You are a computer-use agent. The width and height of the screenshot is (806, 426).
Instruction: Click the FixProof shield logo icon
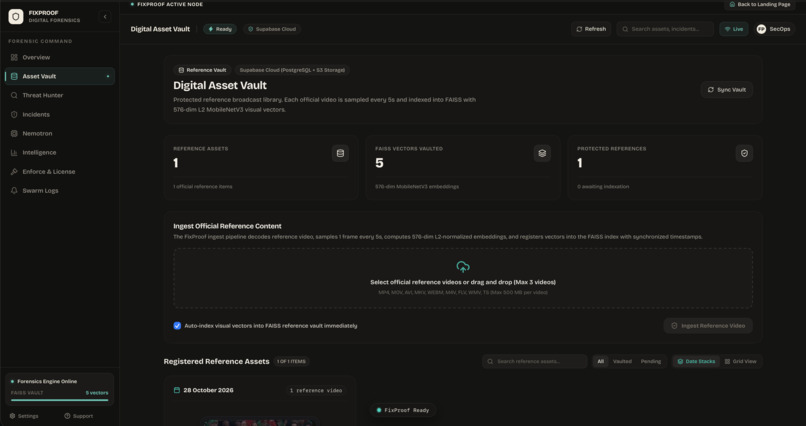(x=16, y=16)
